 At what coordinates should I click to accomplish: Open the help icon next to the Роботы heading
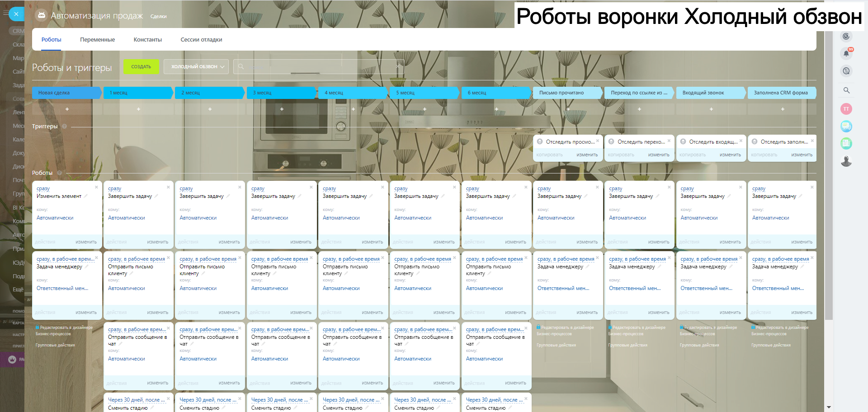tap(59, 173)
